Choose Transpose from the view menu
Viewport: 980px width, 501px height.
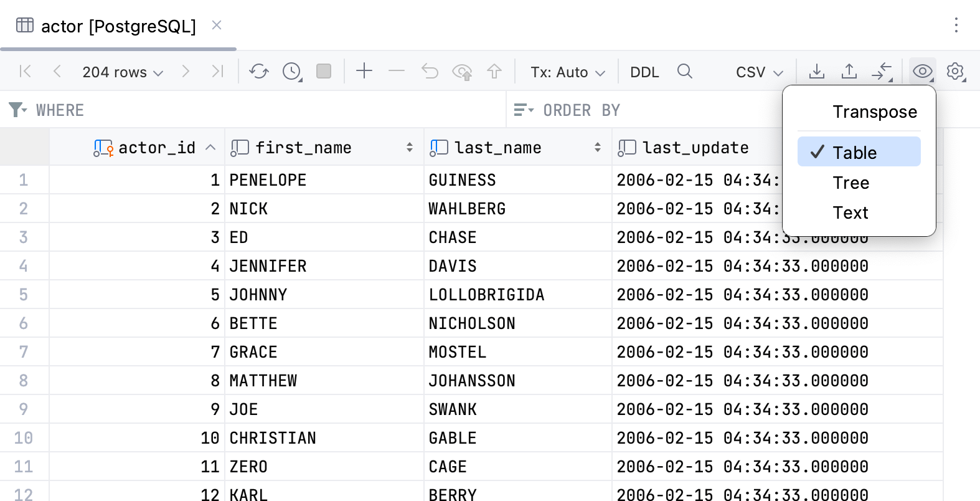(x=874, y=112)
